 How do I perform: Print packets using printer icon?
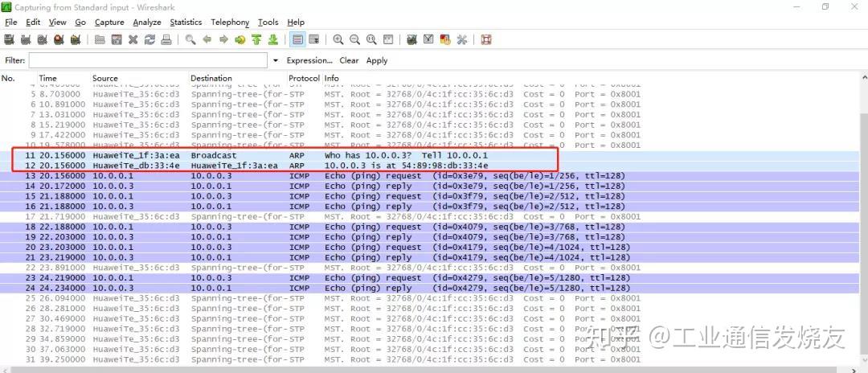tap(166, 40)
